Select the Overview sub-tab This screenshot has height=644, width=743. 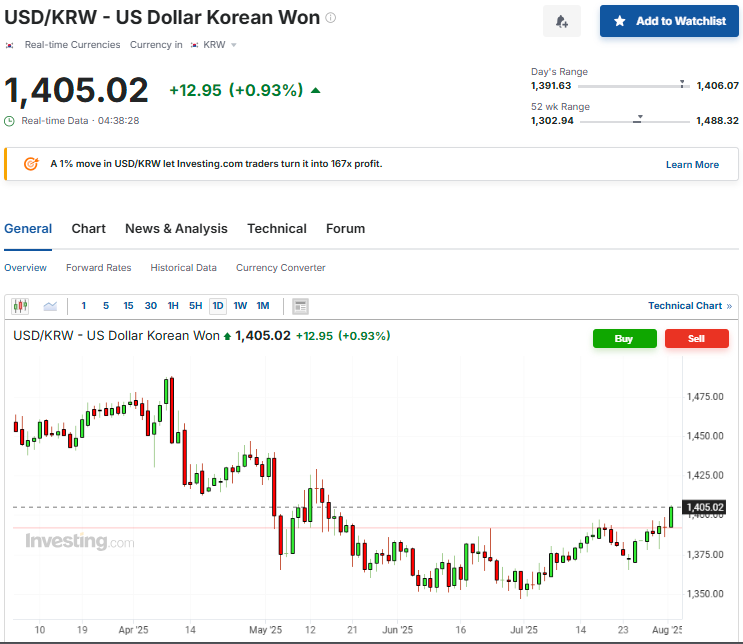(x=26, y=268)
